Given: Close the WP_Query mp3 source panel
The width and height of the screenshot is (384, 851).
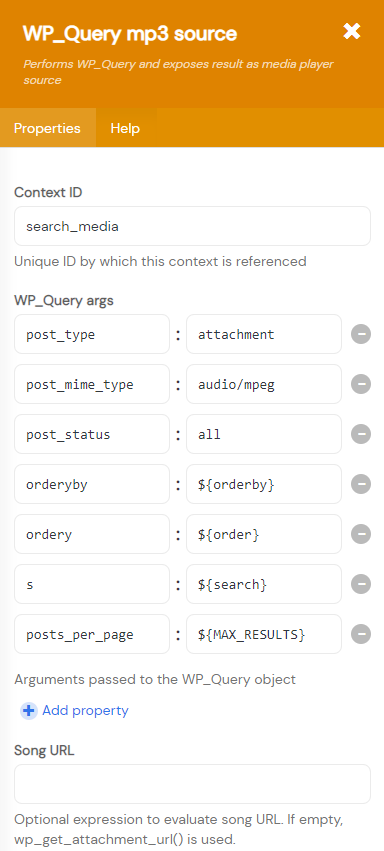Looking at the screenshot, I should pos(351,31).
